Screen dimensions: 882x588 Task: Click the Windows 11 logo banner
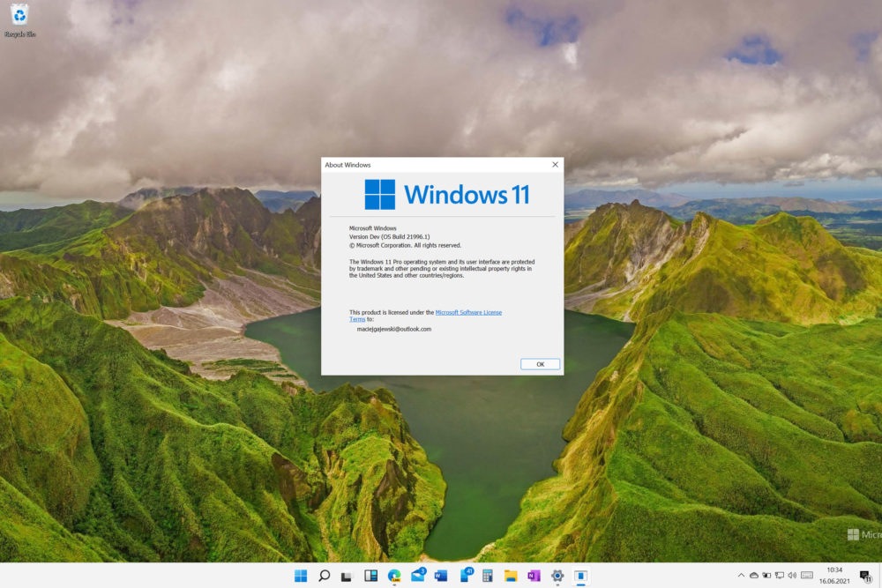tap(447, 195)
